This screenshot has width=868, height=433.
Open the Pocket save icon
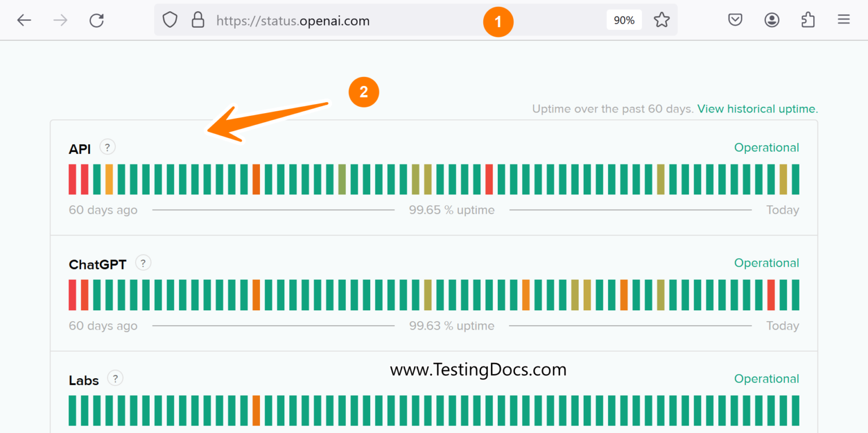[x=735, y=19]
